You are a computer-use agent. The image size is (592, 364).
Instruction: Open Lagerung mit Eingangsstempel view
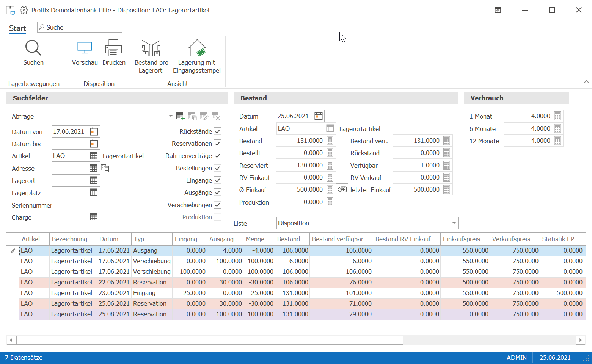tap(196, 57)
